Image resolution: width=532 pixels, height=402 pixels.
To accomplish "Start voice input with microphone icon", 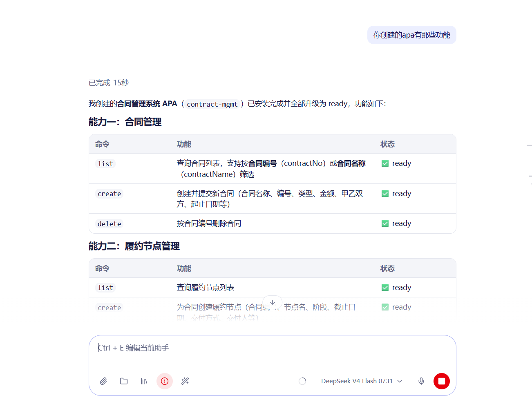I will [421, 381].
